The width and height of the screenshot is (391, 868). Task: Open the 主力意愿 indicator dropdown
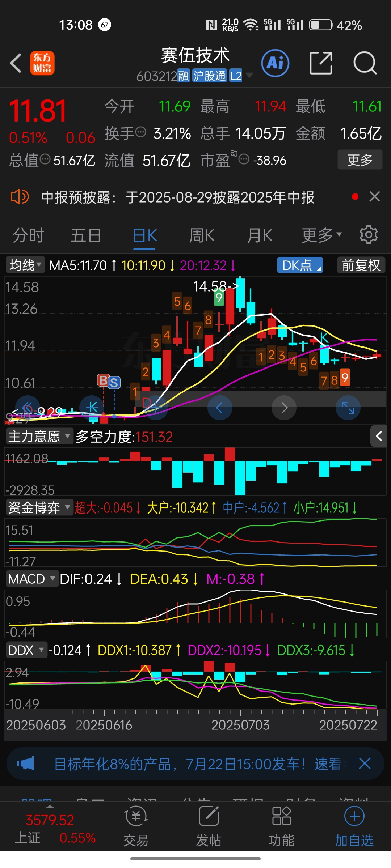tap(39, 436)
